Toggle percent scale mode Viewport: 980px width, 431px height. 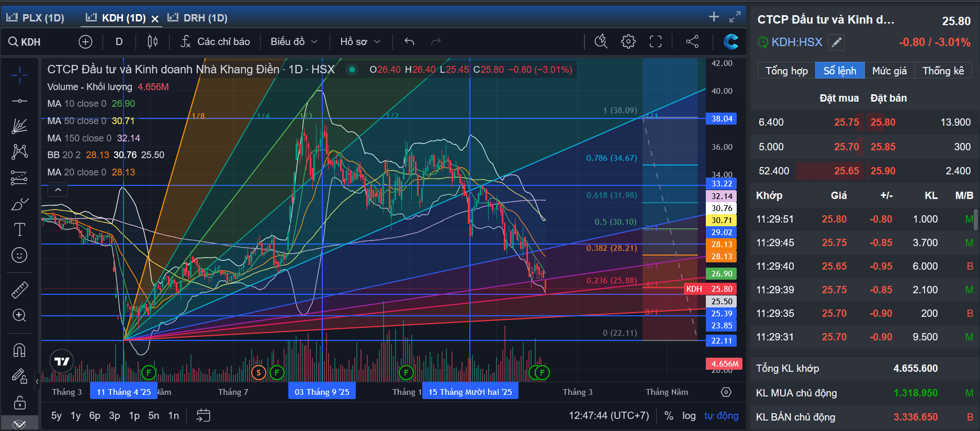[x=669, y=416]
